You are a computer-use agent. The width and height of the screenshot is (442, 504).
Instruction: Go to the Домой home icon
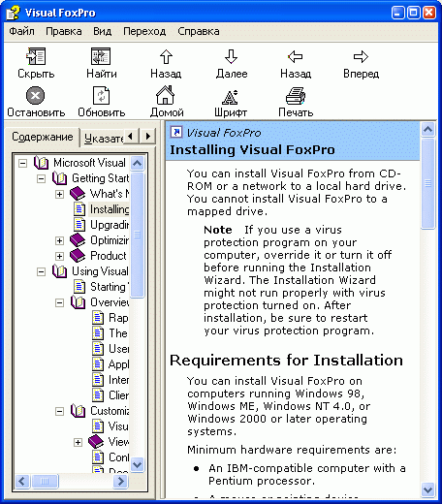coord(166,95)
